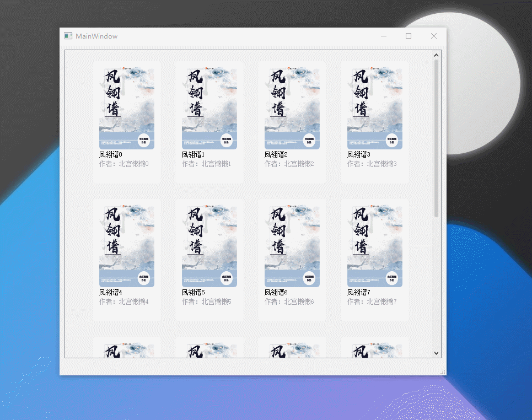532x420 pixels.
Task: Select the title text 凤翎谱2
Action: (x=276, y=155)
